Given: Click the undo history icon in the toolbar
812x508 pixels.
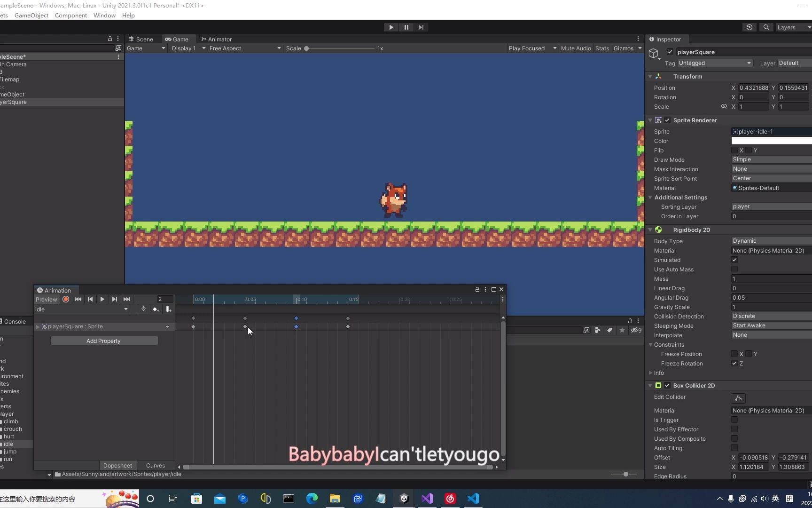Looking at the screenshot, I should [x=749, y=27].
